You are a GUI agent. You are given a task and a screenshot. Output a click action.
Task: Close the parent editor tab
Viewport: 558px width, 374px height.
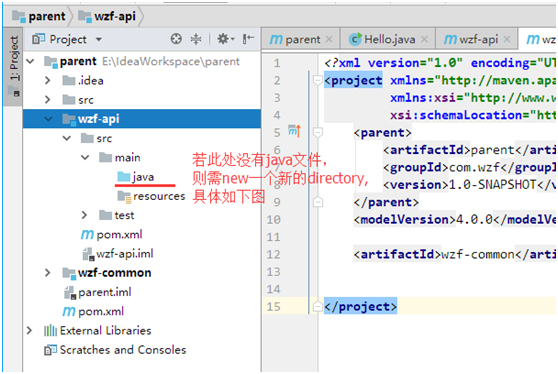(x=329, y=39)
